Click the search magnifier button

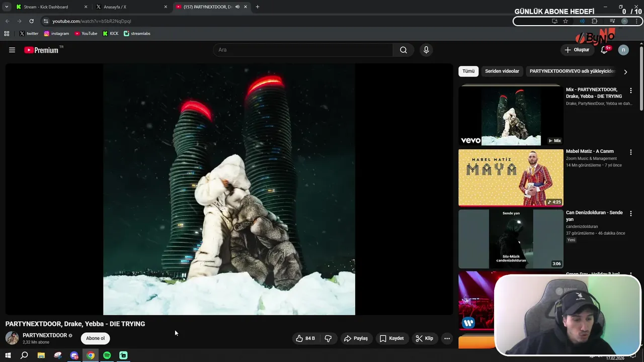[404, 50]
